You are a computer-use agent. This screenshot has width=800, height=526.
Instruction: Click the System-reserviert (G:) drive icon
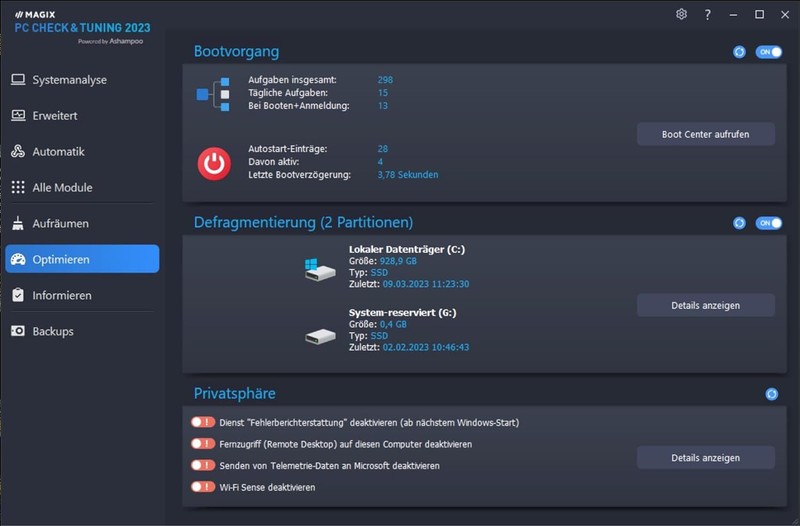pyautogui.click(x=320, y=336)
